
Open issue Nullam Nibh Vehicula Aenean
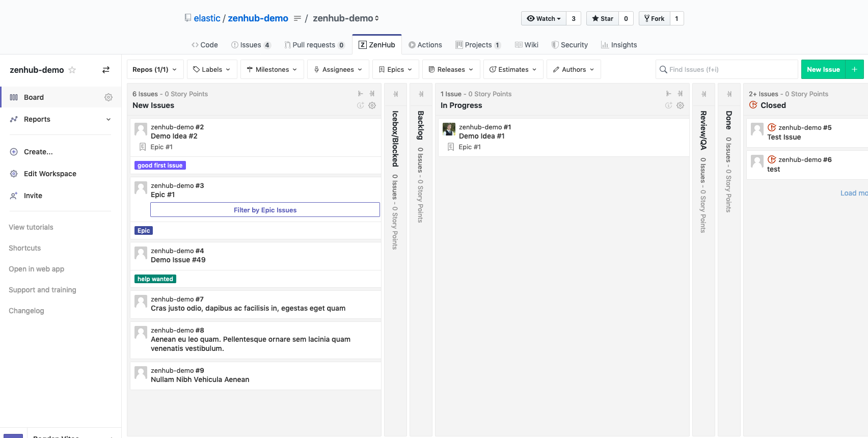(256, 375)
